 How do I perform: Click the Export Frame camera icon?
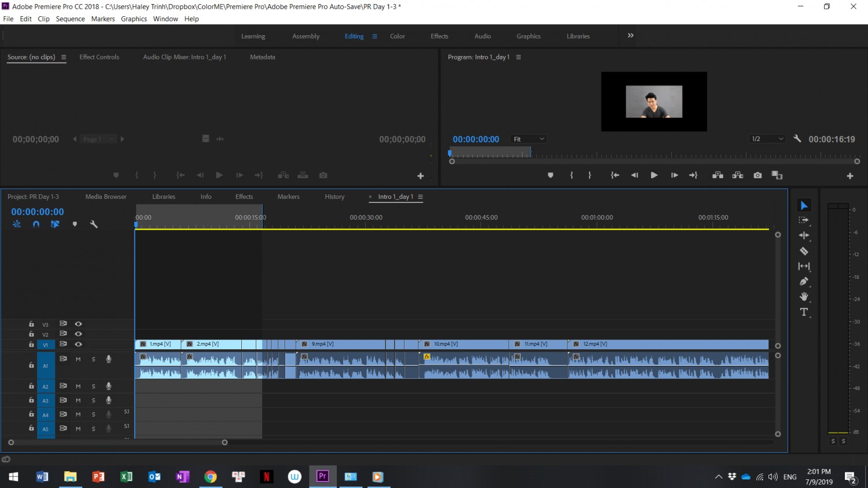[757, 175]
